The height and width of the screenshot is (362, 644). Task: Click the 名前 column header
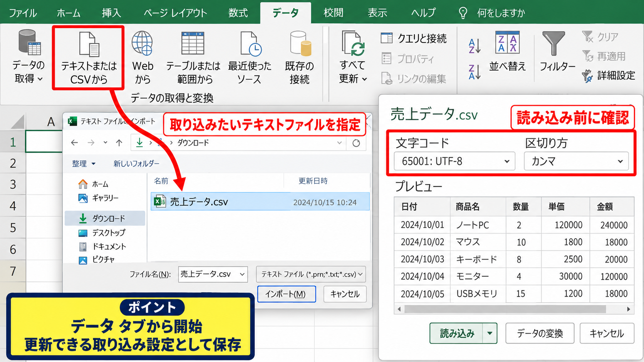pyautogui.click(x=161, y=181)
